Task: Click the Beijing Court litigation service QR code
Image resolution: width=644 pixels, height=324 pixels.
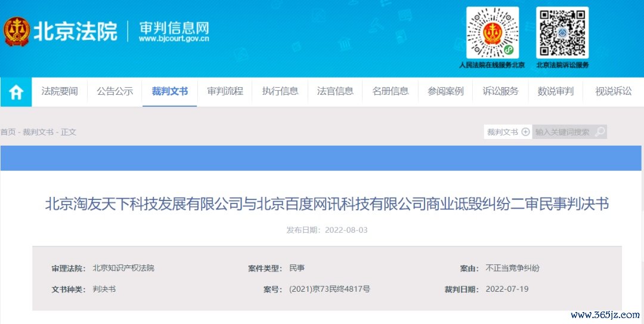Action: pos(562,33)
